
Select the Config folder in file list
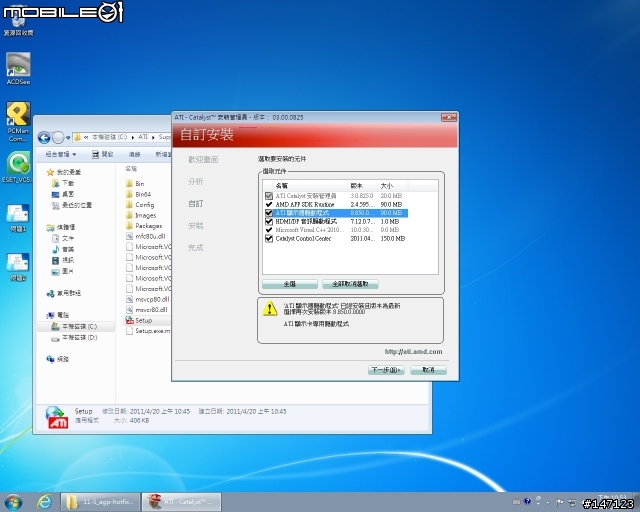[140, 205]
